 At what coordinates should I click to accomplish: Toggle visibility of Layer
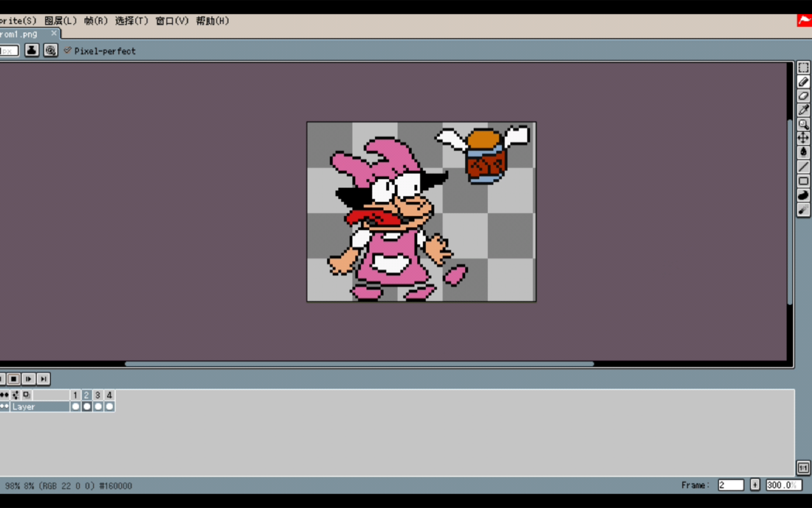click(4, 406)
